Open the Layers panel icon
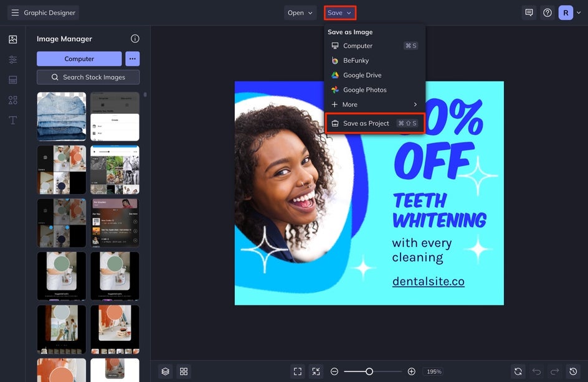588x382 pixels. 165,371
